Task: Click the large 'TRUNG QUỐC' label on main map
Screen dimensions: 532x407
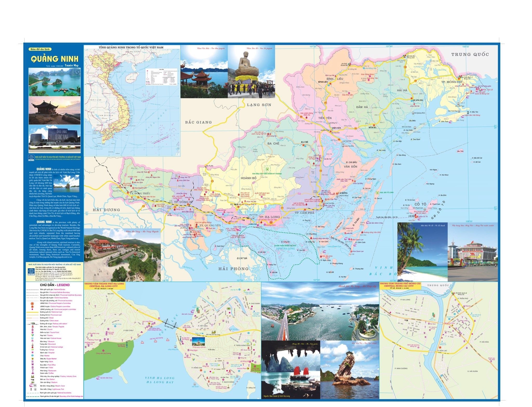Action: (470, 54)
